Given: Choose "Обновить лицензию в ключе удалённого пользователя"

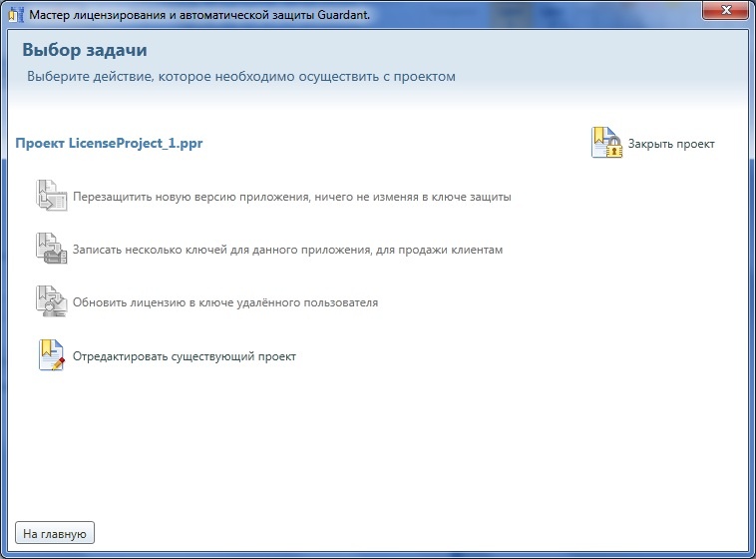Looking at the screenshot, I should [225, 302].
